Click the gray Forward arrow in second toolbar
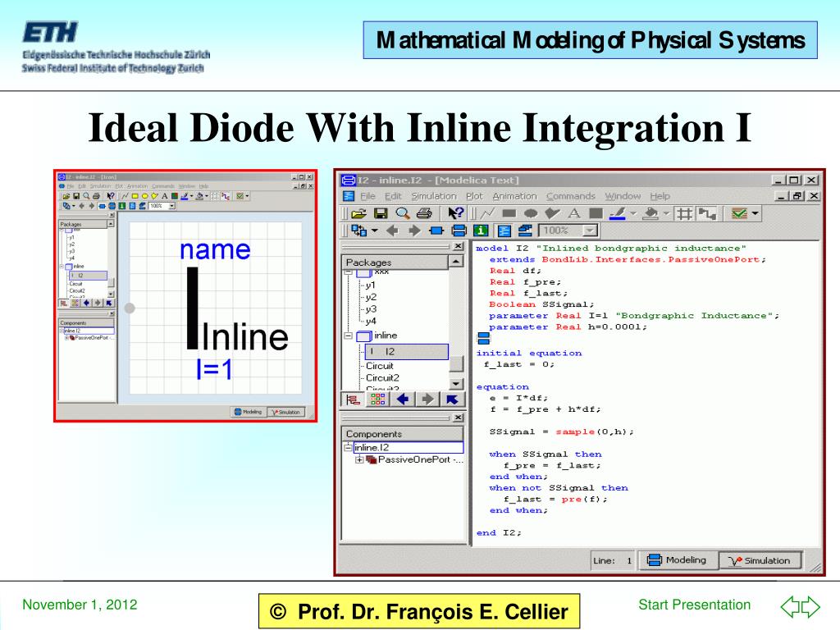This screenshot has height=630, width=840. [x=414, y=231]
